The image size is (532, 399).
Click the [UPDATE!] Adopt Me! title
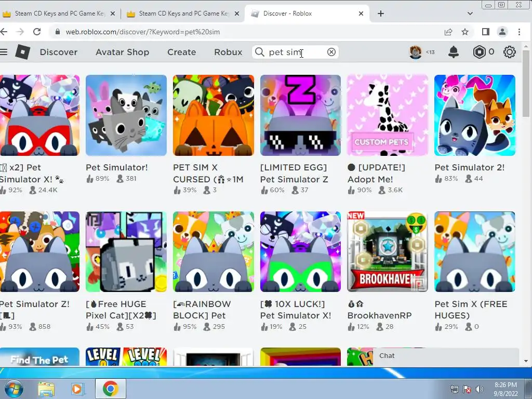tap(376, 173)
